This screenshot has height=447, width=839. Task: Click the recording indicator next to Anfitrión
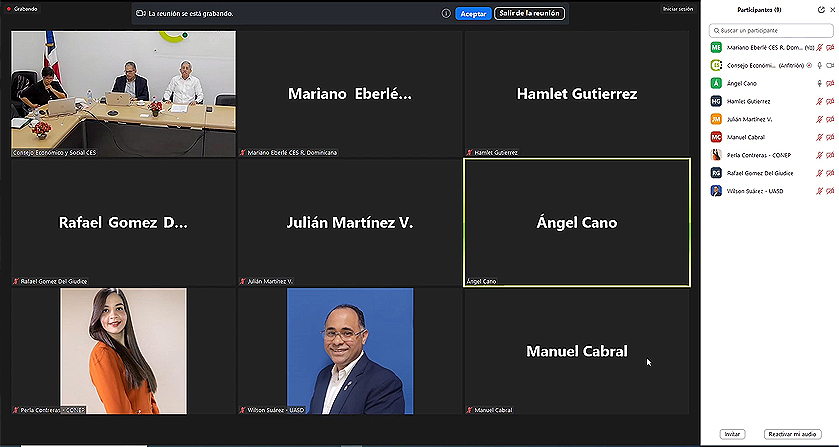pyautogui.click(x=809, y=65)
